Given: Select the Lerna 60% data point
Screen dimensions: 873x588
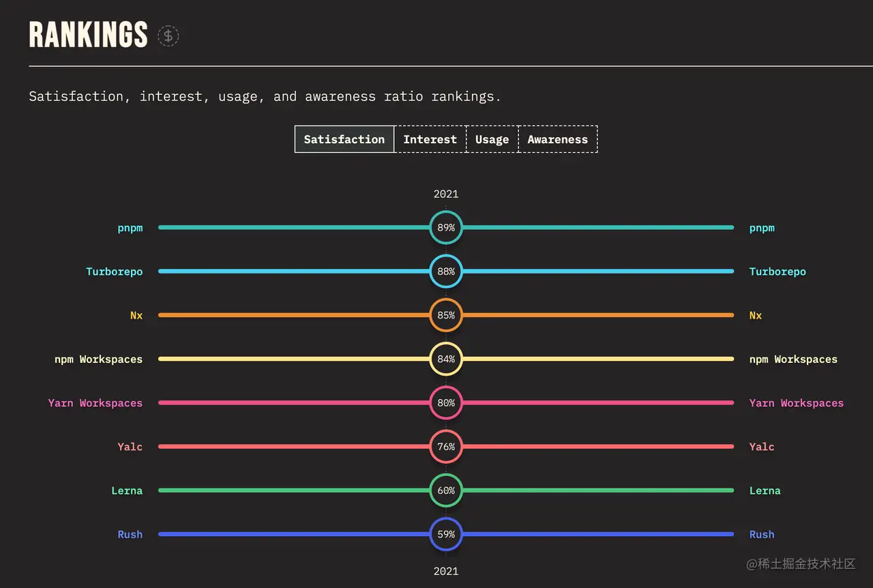Looking at the screenshot, I should [446, 490].
